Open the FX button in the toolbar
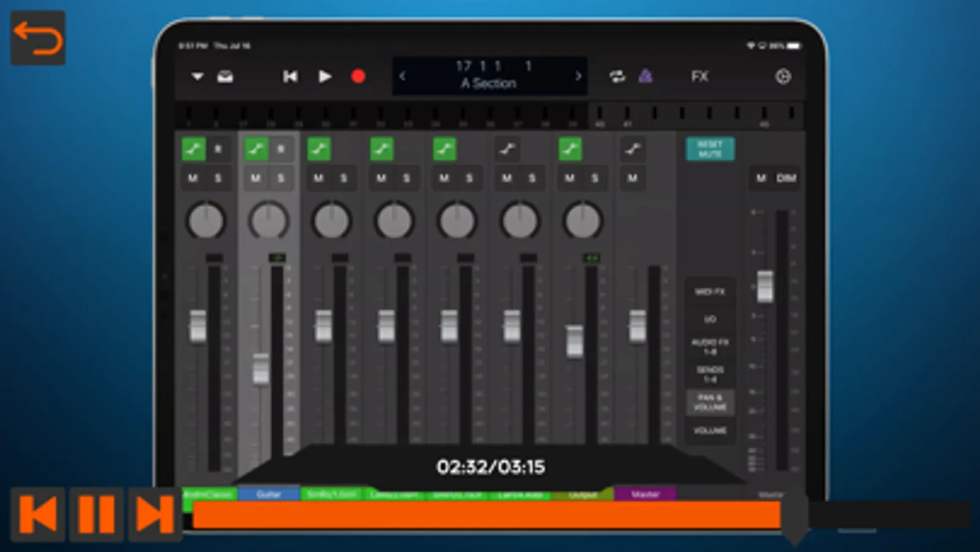 [700, 77]
